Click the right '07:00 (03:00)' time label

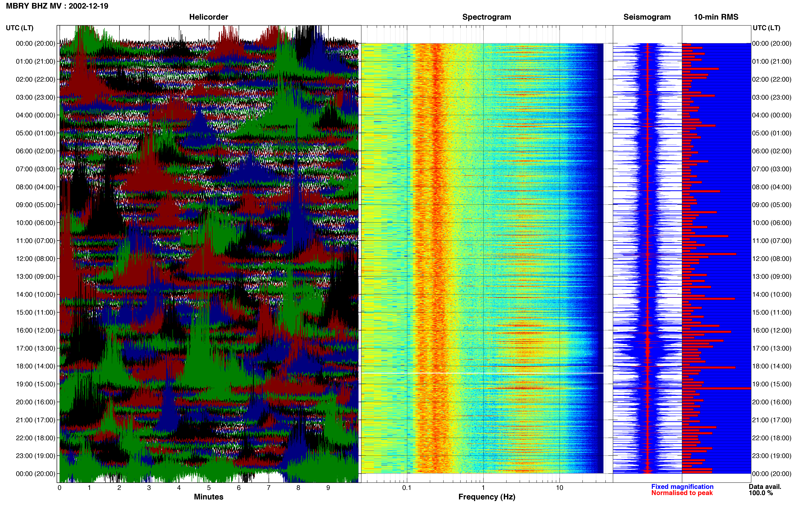click(772, 169)
